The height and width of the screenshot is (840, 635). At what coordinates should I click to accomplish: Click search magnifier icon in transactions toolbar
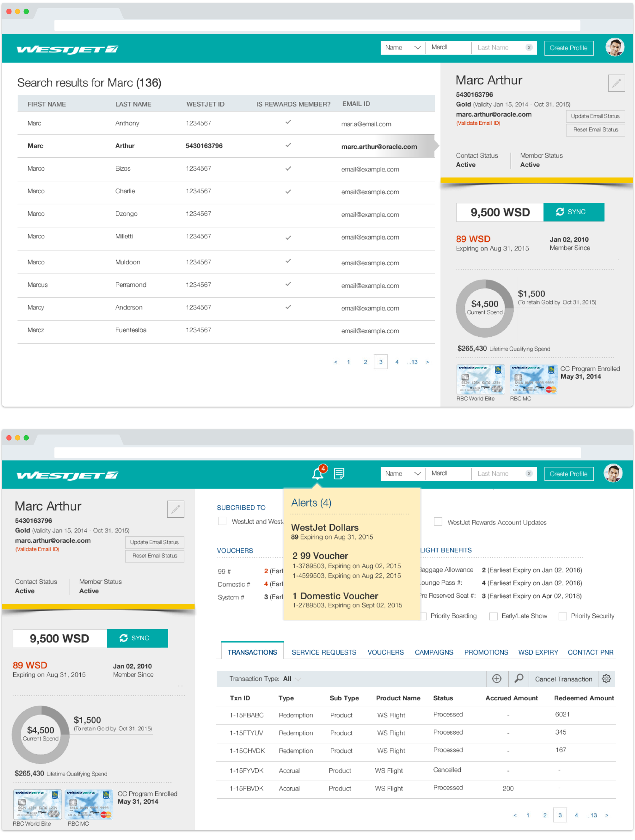point(519,679)
